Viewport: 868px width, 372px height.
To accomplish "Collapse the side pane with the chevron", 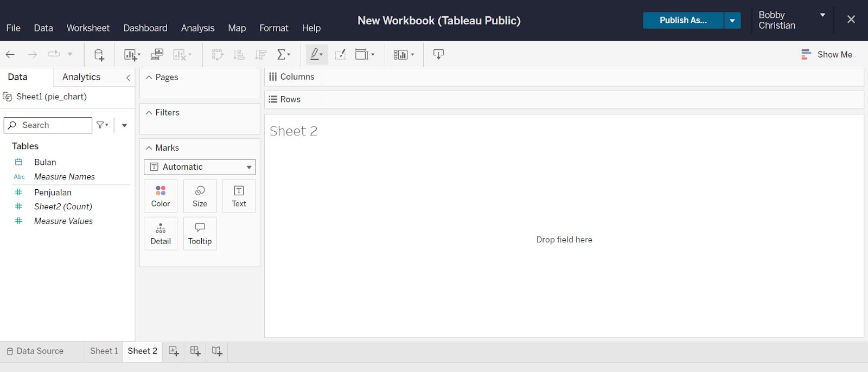I will tap(128, 78).
